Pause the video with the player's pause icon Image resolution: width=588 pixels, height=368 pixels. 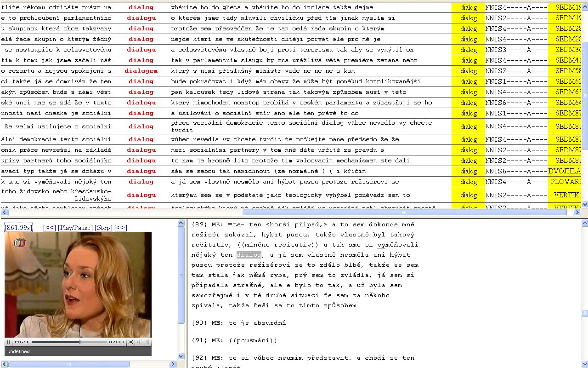point(8,342)
